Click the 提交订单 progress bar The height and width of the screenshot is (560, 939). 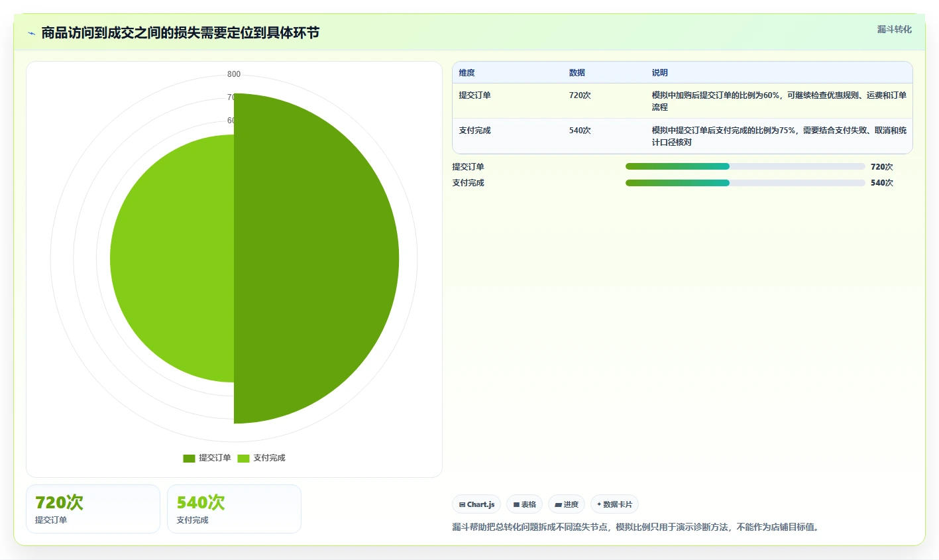[x=745, y=166]
